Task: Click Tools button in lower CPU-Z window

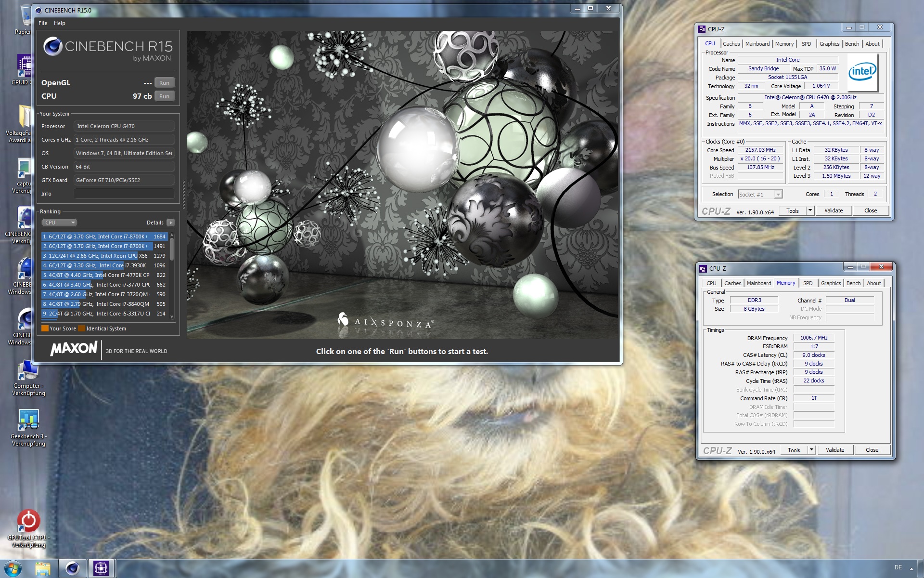Action: (794, 450)
